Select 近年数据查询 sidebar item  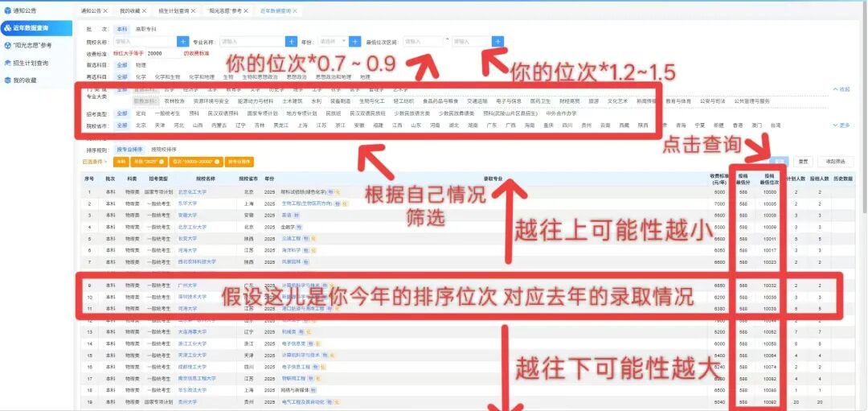tap(36, 27)
